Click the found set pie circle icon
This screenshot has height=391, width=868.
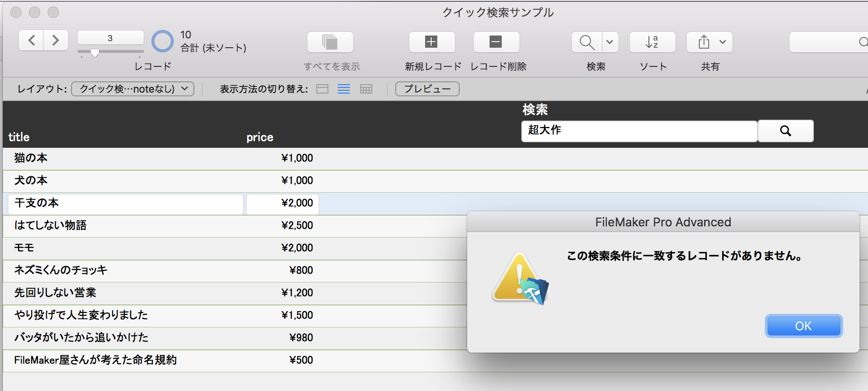point(163,41)
